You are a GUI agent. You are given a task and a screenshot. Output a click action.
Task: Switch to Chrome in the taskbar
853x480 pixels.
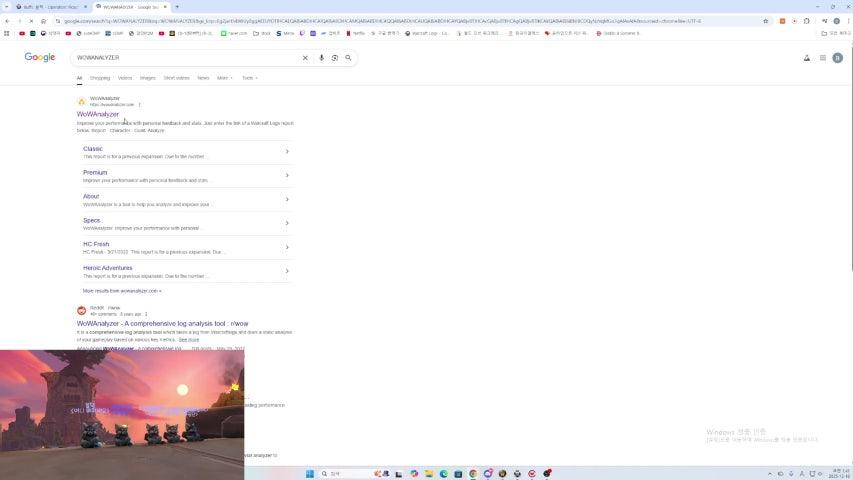tap(473, 473)
